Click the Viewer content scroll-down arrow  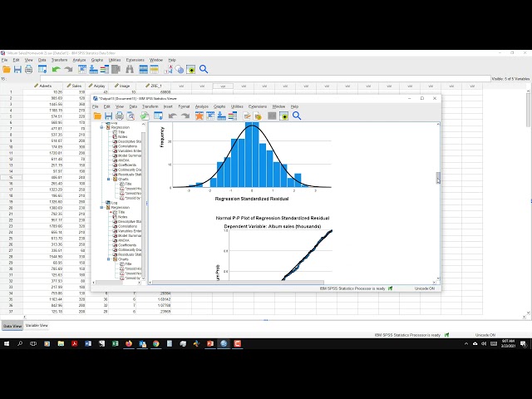[x=438, y=278]
